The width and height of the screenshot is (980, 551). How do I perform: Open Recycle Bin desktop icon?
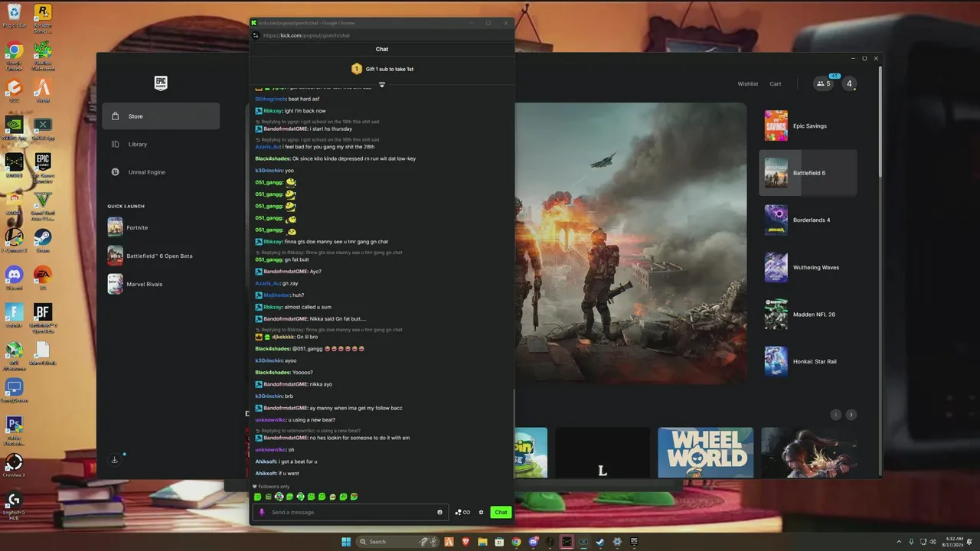click(14, 16)
